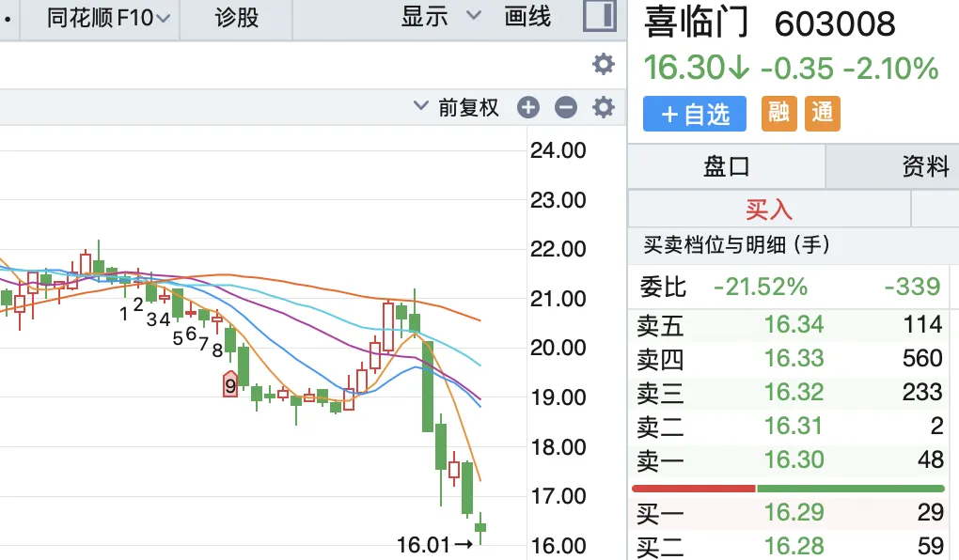The height and width of the screenshot is (560, 959).
Task: Open chart settings with the top gear icon
Action: (603, 64)
